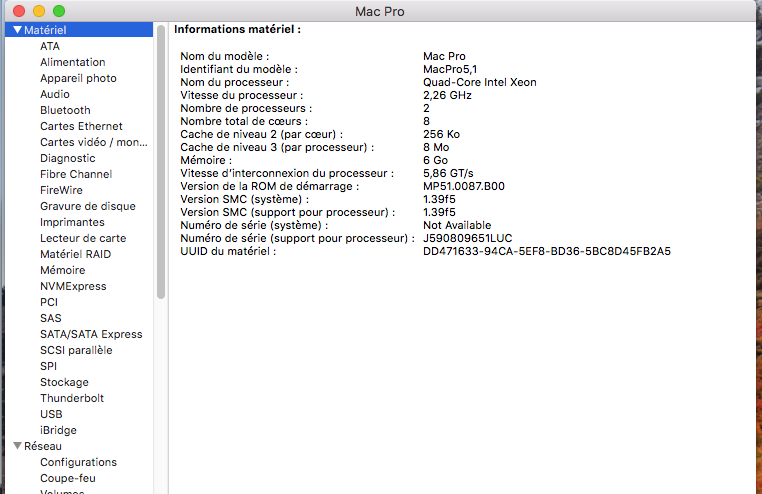Collapse the Matériel disclosure triangle
The width and height of the screenshot is (762, 494).
[17, 30]
